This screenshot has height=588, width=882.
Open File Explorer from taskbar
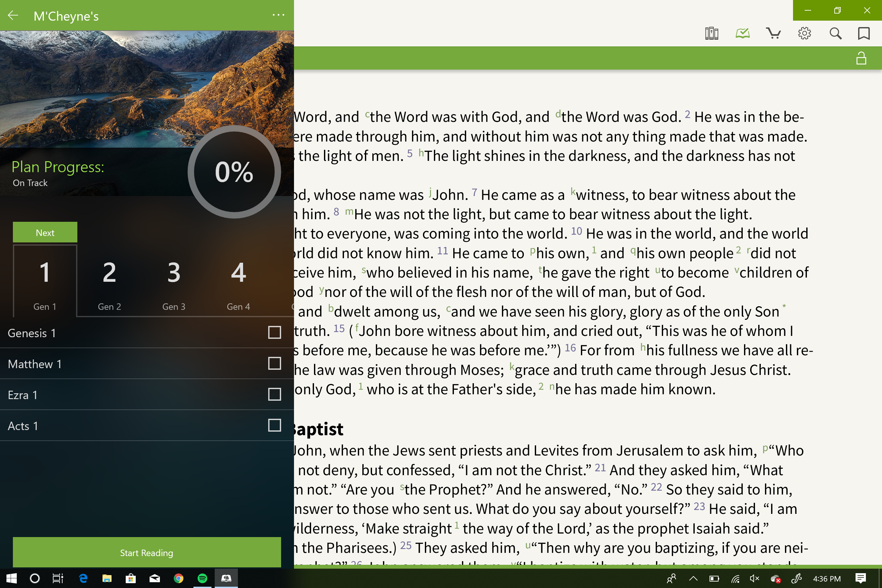[x=107, y=579]
